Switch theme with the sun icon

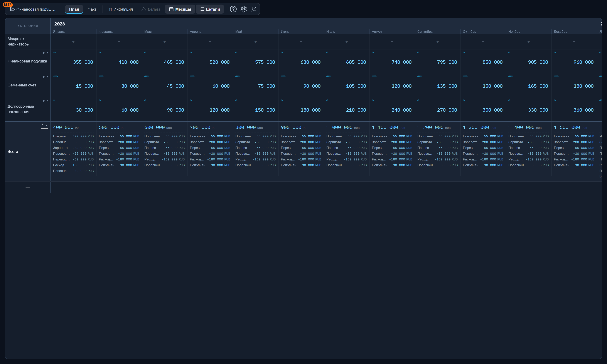pyautogui.click(x=254, y=9)
